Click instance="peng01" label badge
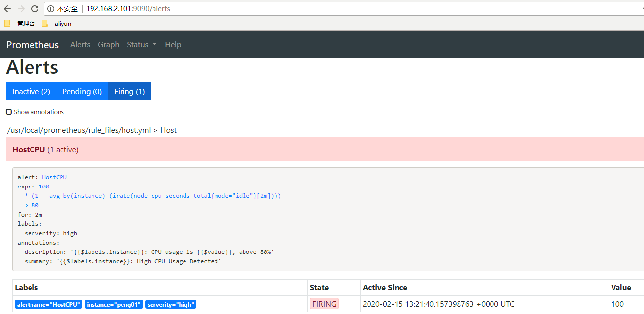Screen dimensions: 644x314 [114, 305]
